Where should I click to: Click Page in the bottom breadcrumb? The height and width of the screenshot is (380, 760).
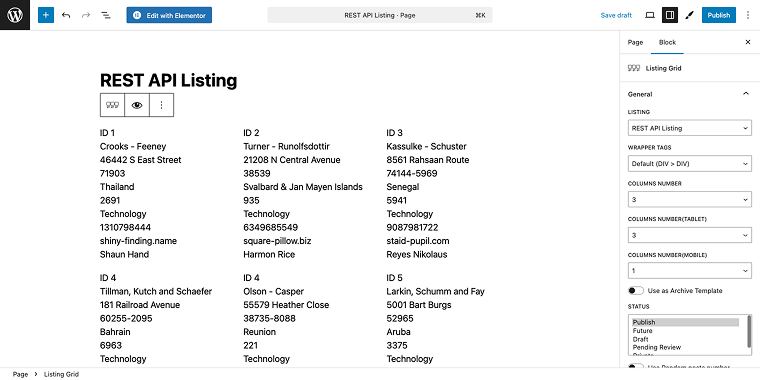(20, 374)
